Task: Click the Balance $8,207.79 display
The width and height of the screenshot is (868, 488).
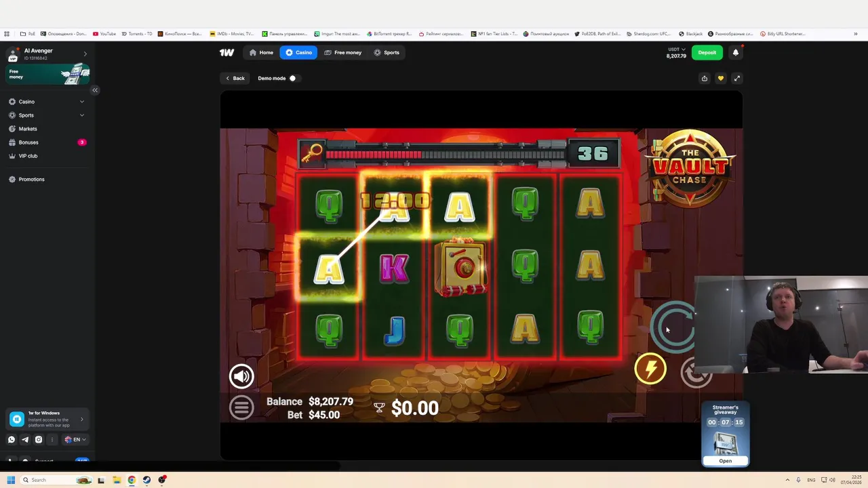Action: click(x=310, y=401)
